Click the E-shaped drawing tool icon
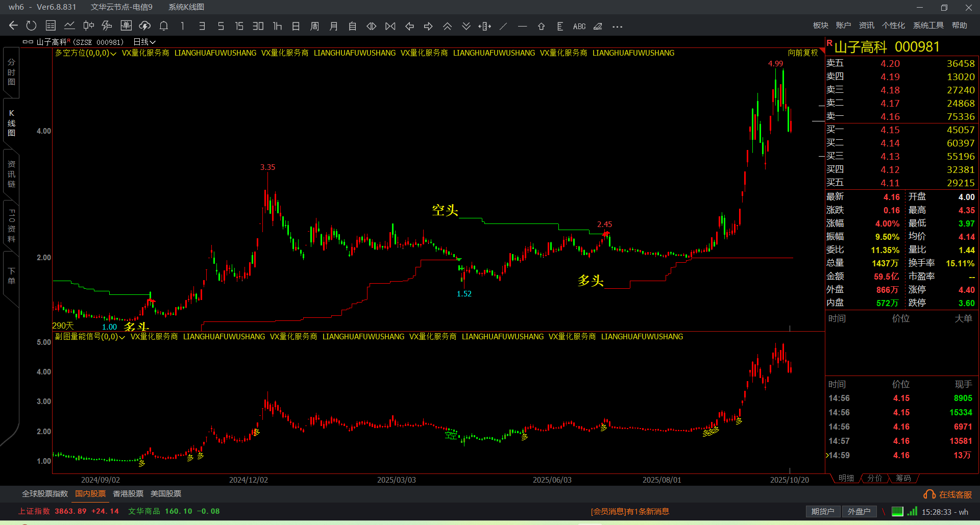This screenshot has height=525, width=980. (x=560, y=26)
